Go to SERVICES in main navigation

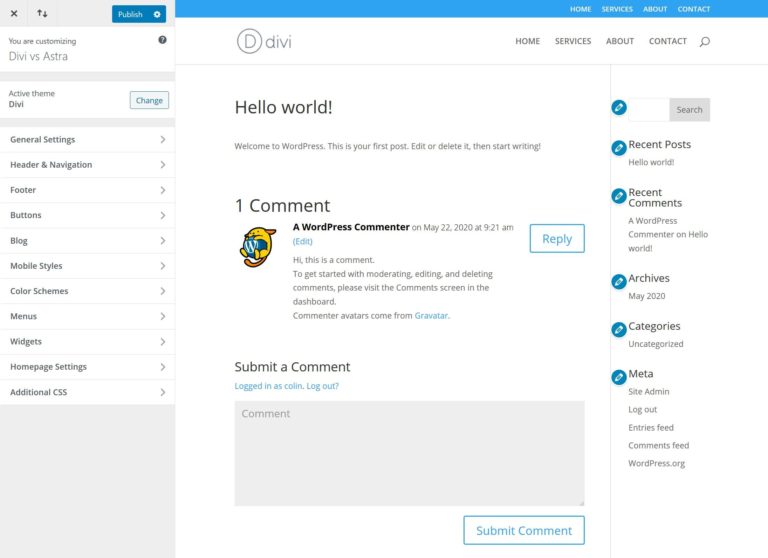(x=573, y=41)
